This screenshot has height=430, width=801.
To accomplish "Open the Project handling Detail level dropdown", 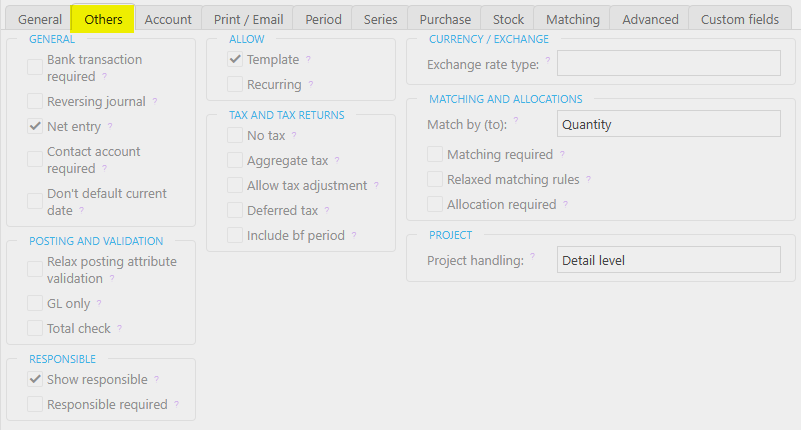I will [x=668, y=260].
